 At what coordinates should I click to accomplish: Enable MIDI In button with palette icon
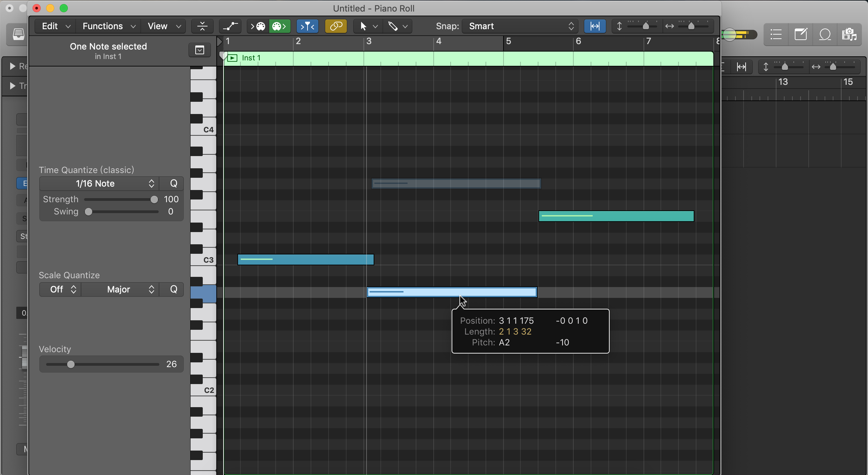point(258,26)
